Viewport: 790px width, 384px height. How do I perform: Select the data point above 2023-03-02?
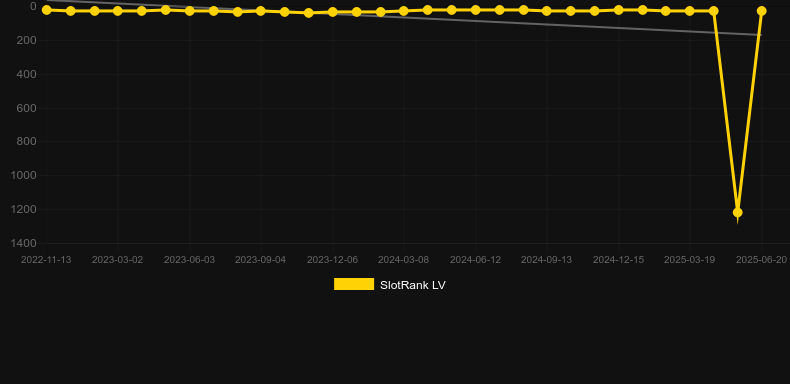(x=118, y=11)
